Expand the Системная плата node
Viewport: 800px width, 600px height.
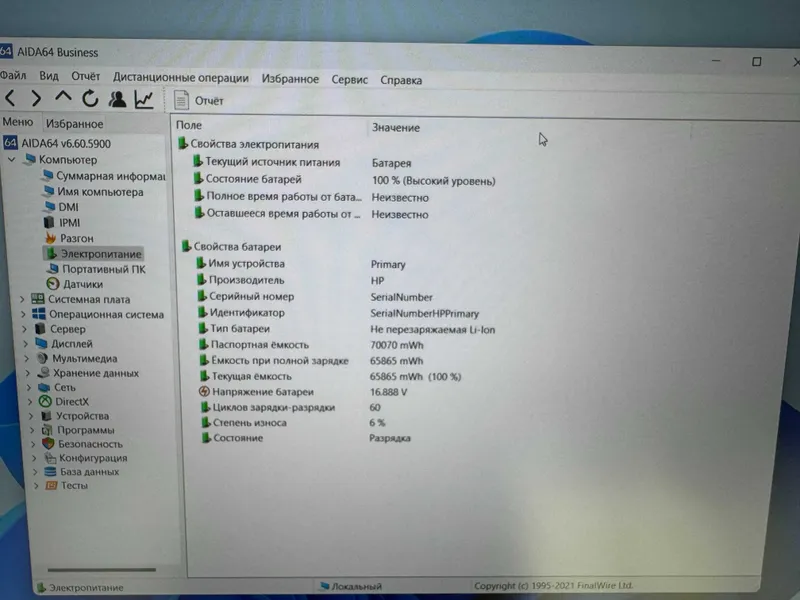click(x=22, y=299)
